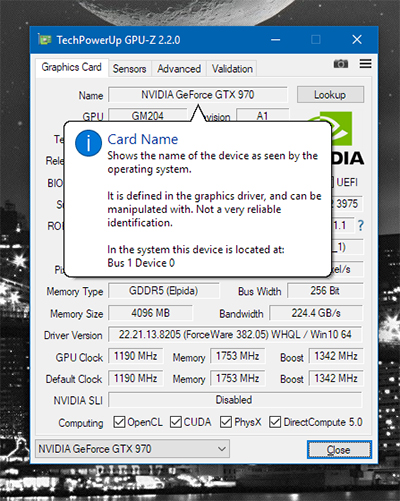Click the Memory Size field 4096 MB
The image size is (400, 501).
coord(150,313)
